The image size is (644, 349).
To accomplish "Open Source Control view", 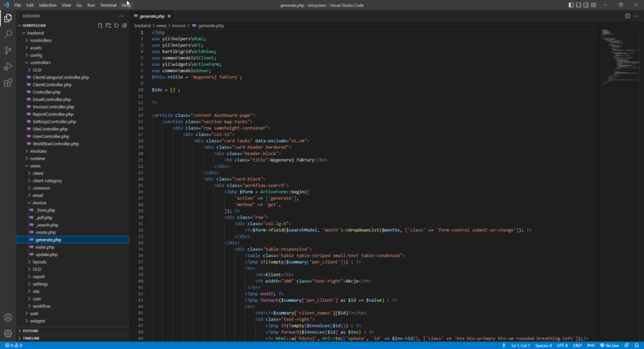I will coord(8,50).
